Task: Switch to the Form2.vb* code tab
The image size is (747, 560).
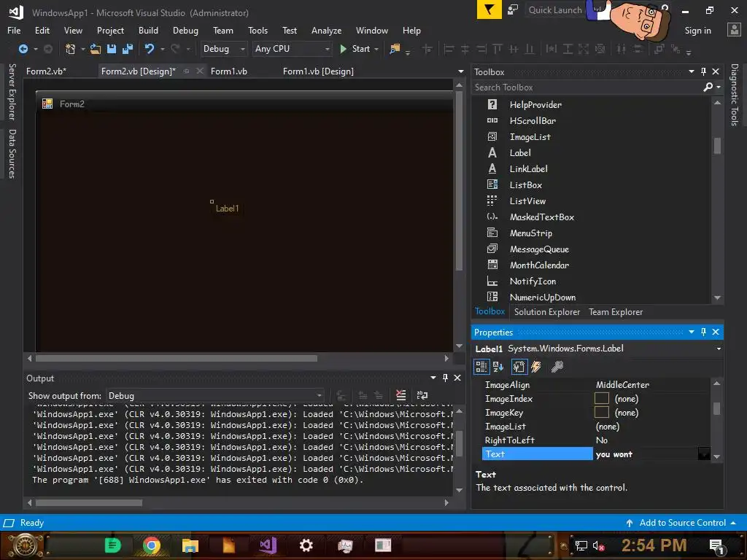Action: 46,71
